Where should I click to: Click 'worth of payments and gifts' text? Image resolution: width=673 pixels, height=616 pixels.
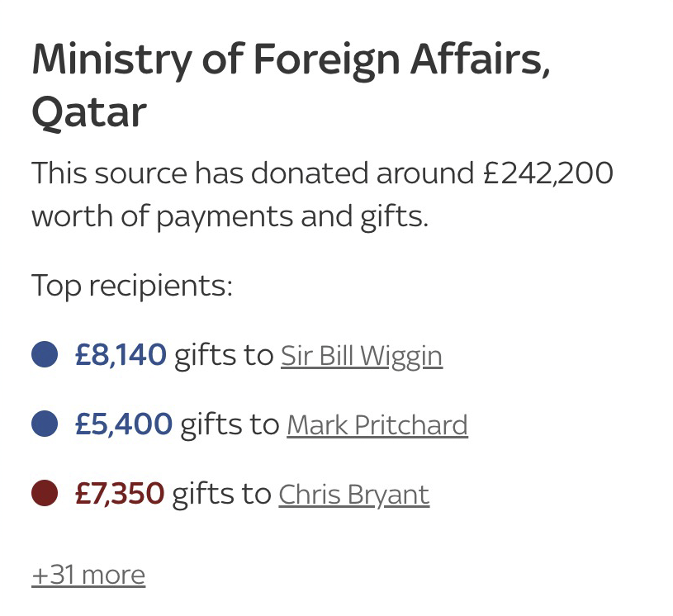point(230,217)
